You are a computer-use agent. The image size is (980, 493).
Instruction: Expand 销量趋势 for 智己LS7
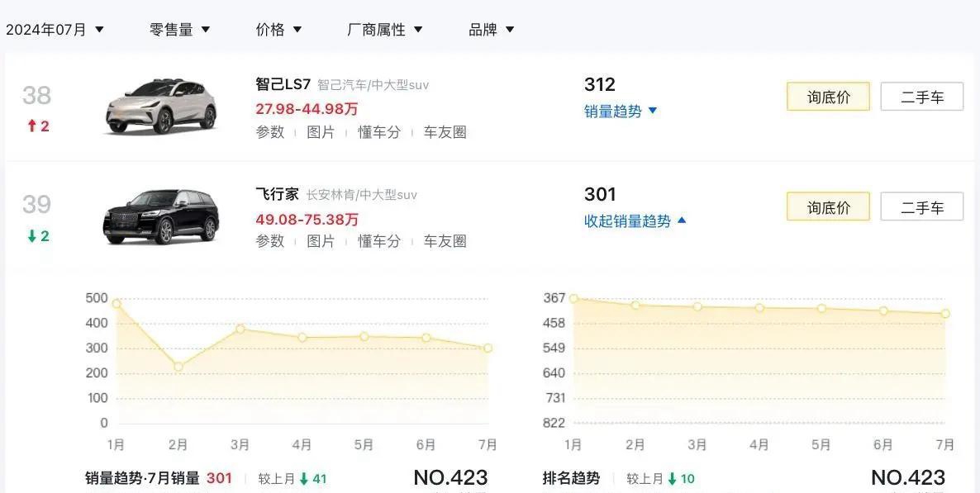pos(621,111)
